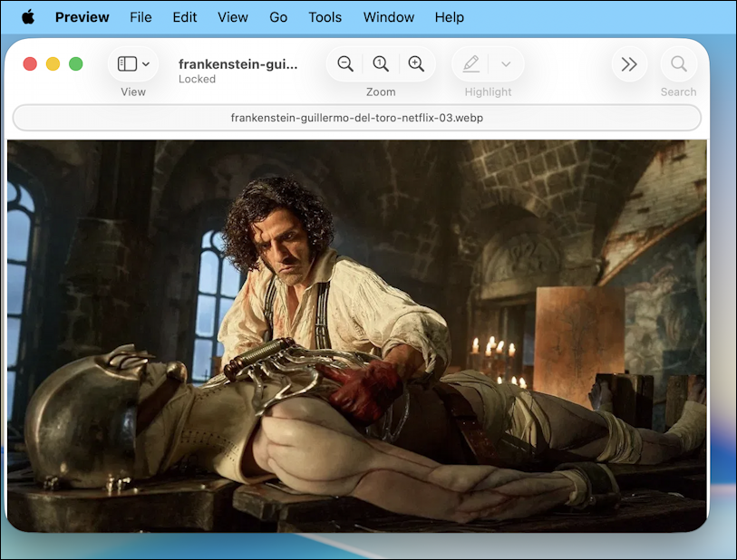Image resolution: width=737 pixels, height=560 pixels.
Task: Open the Help menu
Action: pos(449,16)
